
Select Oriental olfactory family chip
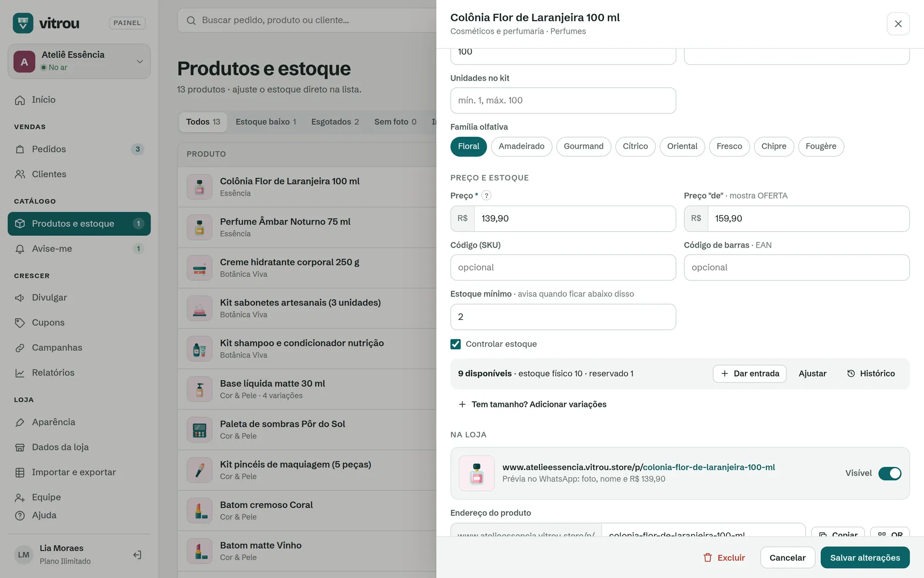coord(682,146)
